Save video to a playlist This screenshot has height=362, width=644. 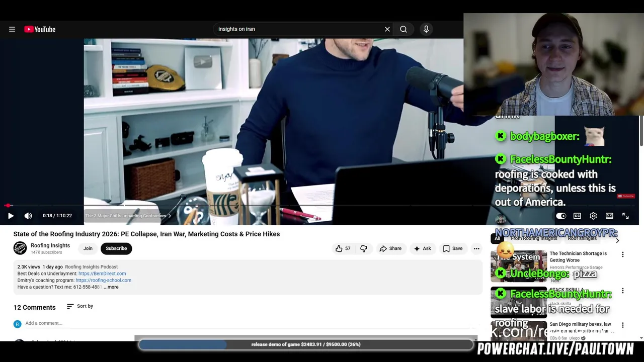click(452, 248)
